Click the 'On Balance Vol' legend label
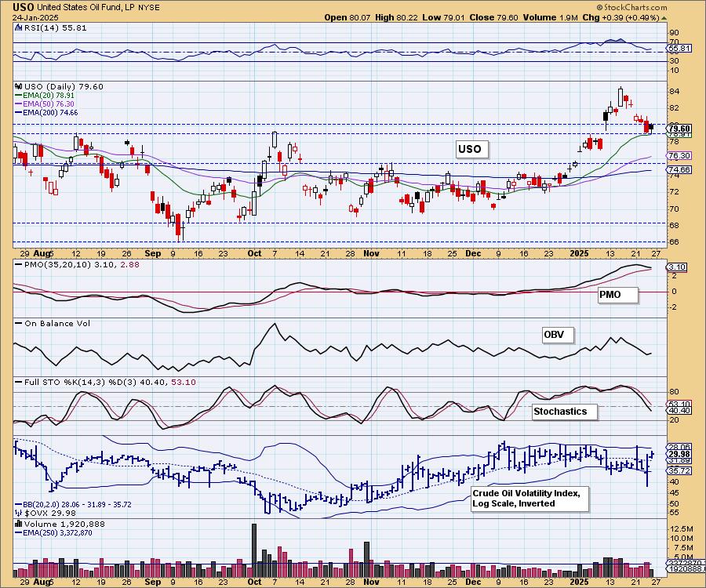This screenshot has height=588, width=706. [x=53, y=323]
